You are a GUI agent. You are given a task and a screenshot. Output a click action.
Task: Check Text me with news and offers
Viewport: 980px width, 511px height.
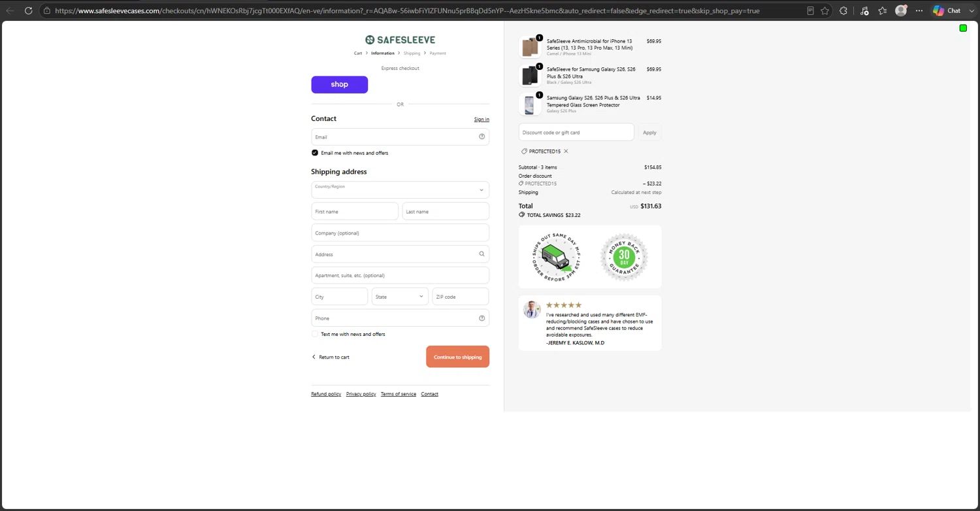coord(315,334)
